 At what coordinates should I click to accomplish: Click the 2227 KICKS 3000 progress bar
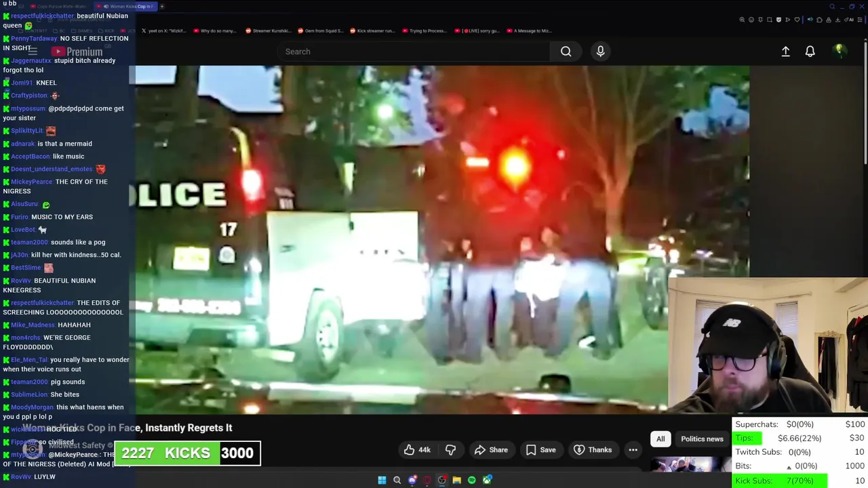tap(187, 453)
